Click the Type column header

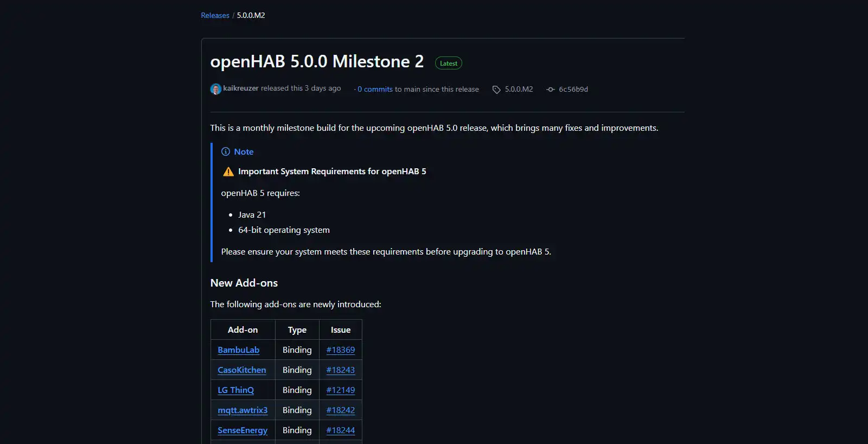coord(297,330)
